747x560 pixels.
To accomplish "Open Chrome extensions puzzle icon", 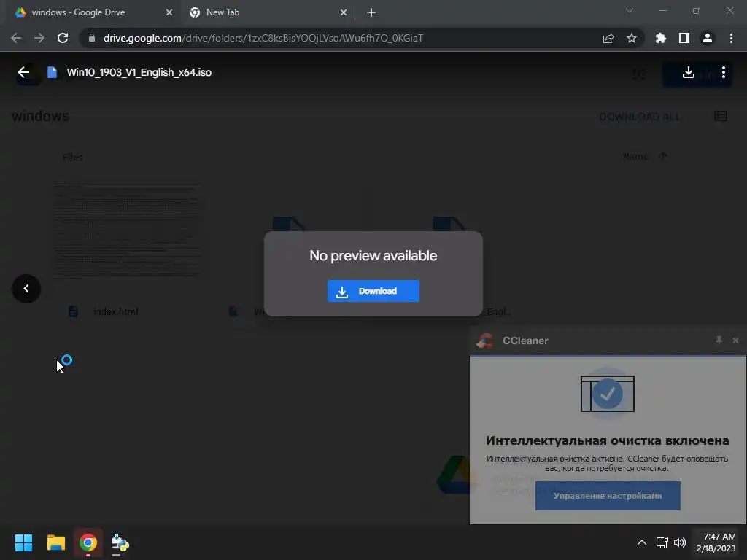I will [660, 38].
